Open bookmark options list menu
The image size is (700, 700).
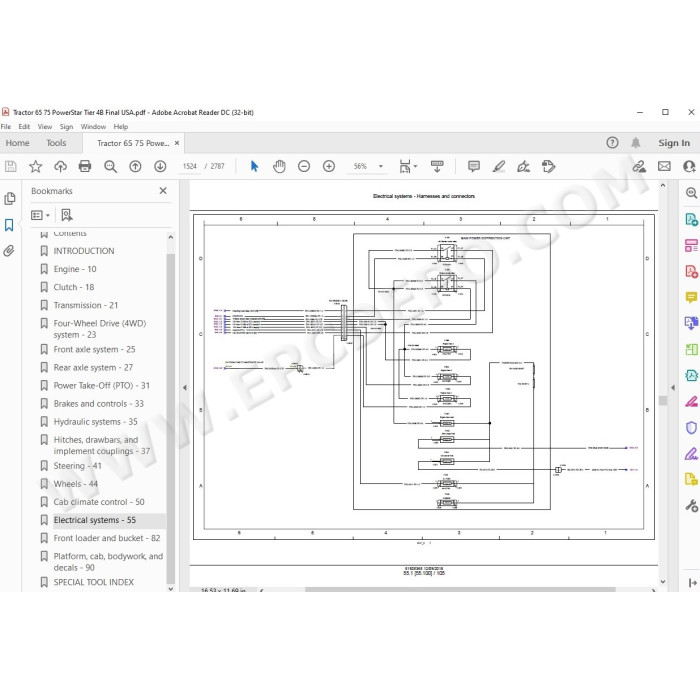[x=40, y=216]
